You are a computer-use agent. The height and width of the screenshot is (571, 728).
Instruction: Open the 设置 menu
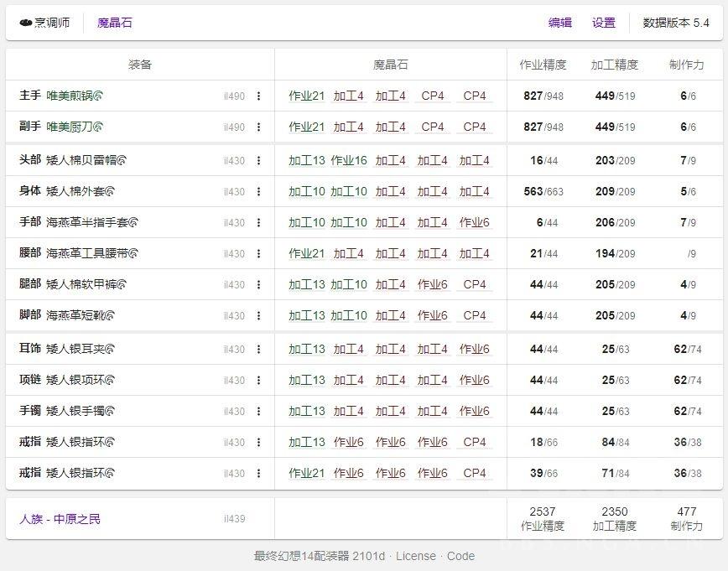(x=603, y=23)
